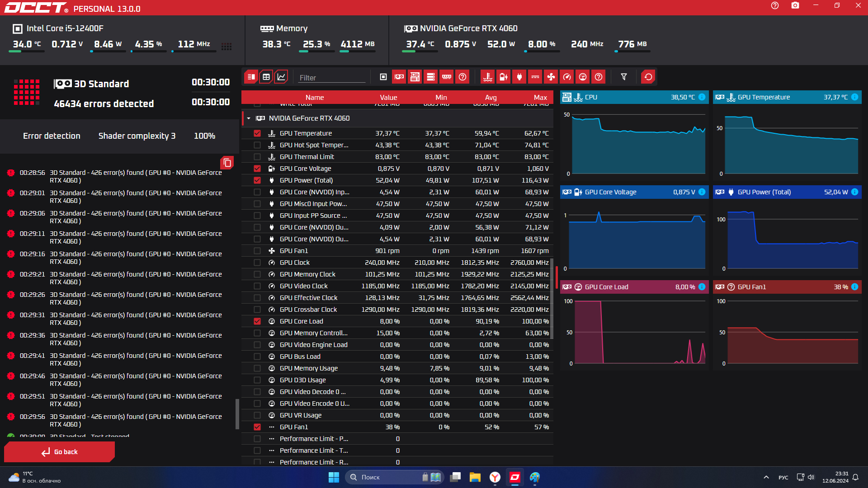Uncheck the GPU Temperature checkbox
Screen dimensions: 868x488
coord(257,133)
